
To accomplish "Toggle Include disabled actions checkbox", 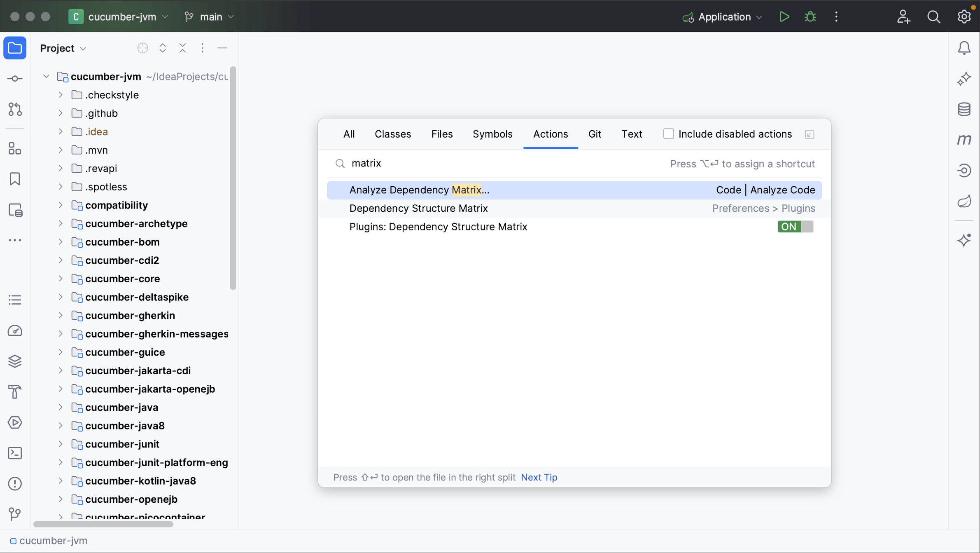I will coord(669,134).
